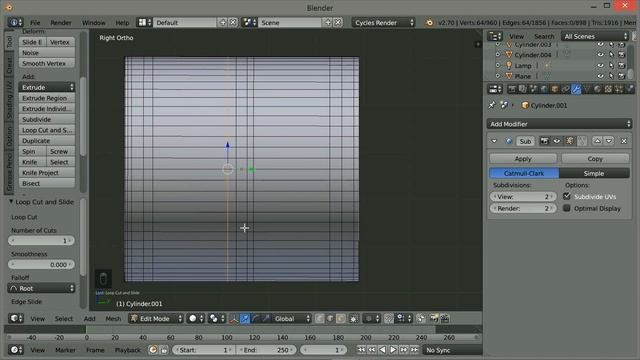
Task: Open the Render Layers properties tab icon
Action: tap(522, 89)
